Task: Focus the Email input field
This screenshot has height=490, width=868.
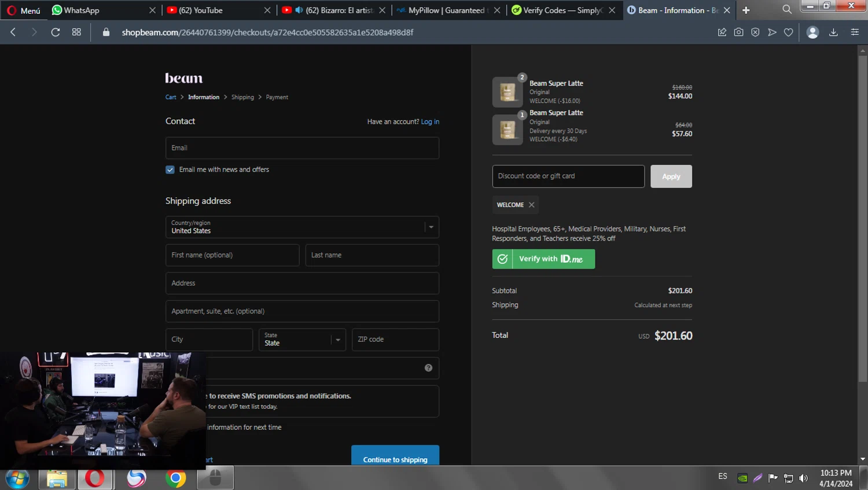Action: click(302, 148)
